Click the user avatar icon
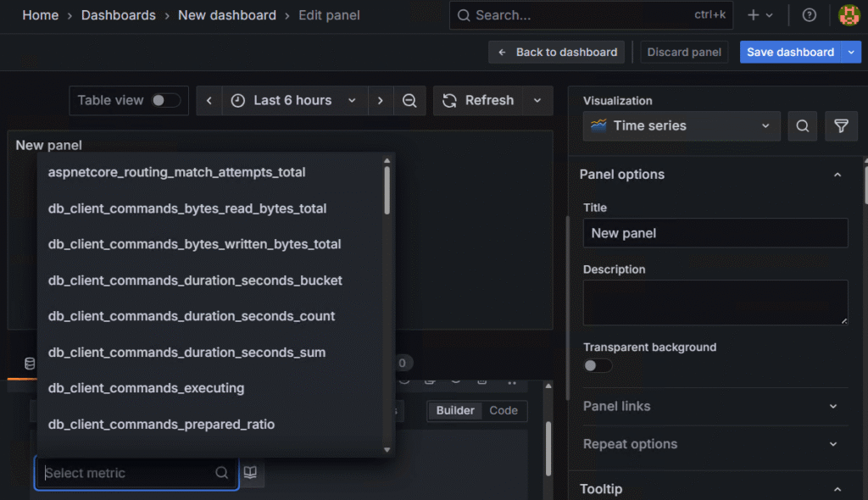The image size is (868, 500). [849, 15]
